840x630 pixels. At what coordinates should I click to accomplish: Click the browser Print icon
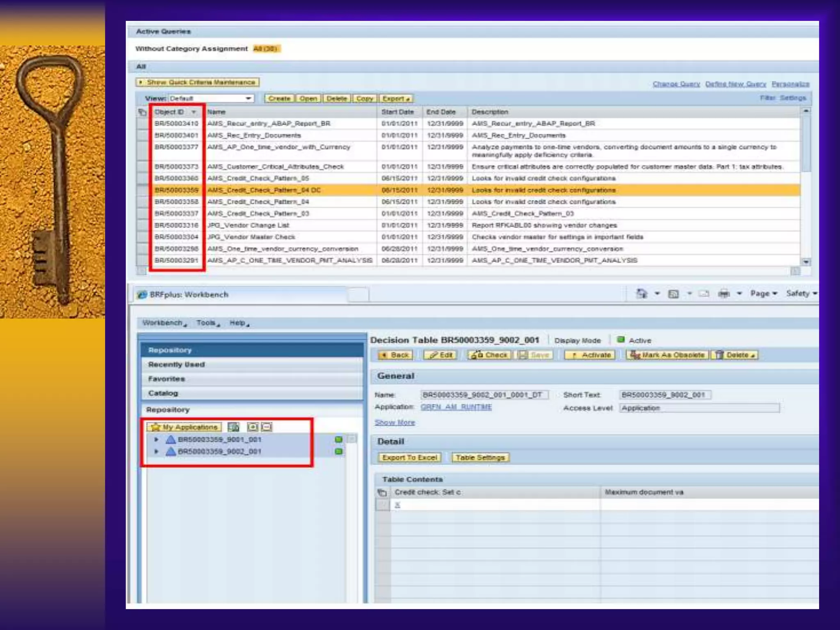click(724, 294)
